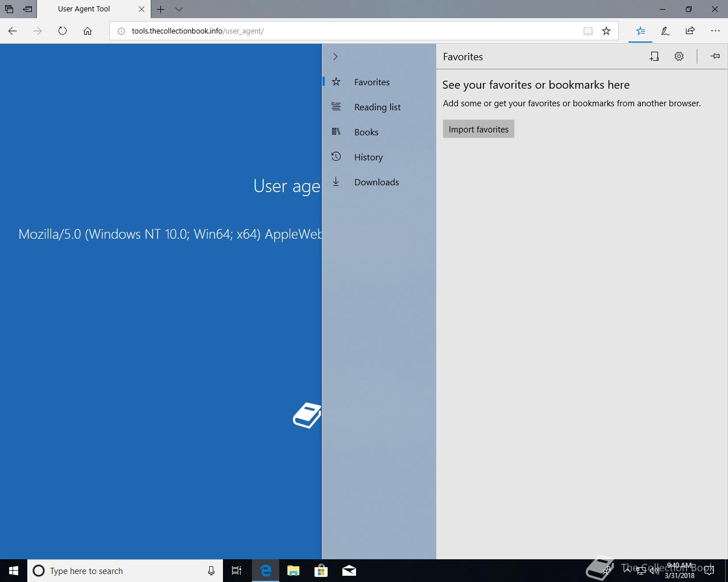Add page to favorites star

[606, 31]
